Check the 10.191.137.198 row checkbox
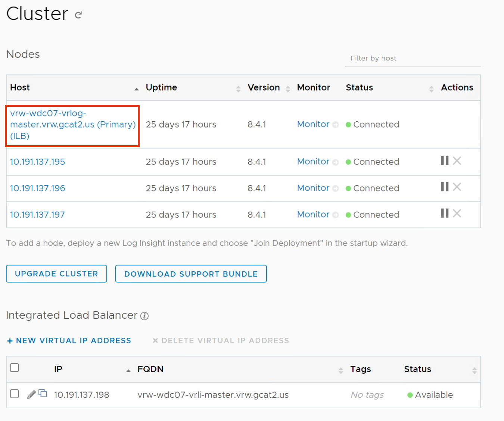Viewport: 504px width, 421px height. click(15, 394)
